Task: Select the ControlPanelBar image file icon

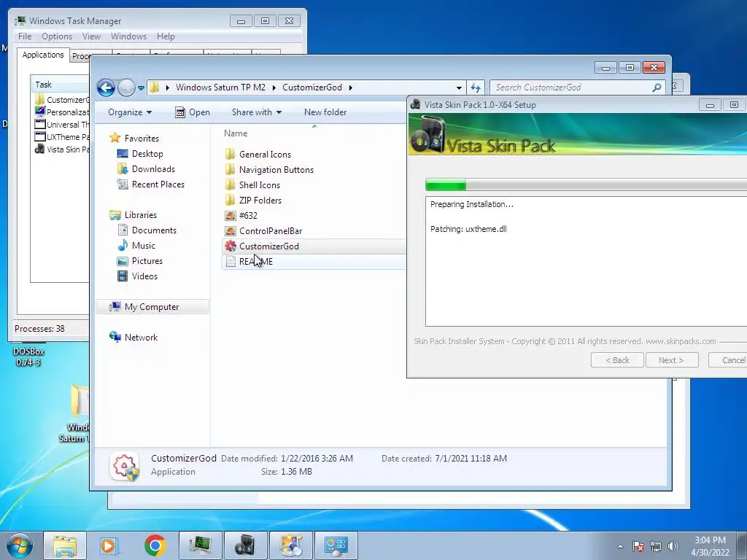Action: coord(230,231)
